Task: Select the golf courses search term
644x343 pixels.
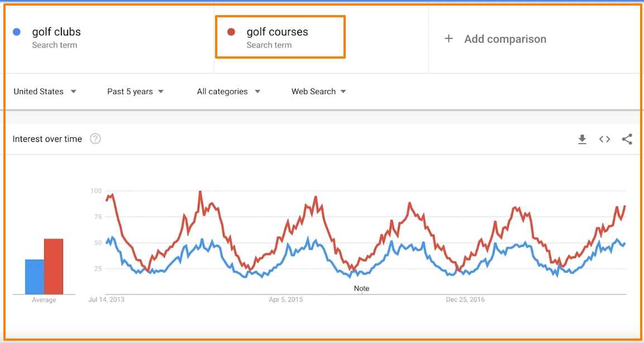Action: pyautogui.click(x=277, y=32)
